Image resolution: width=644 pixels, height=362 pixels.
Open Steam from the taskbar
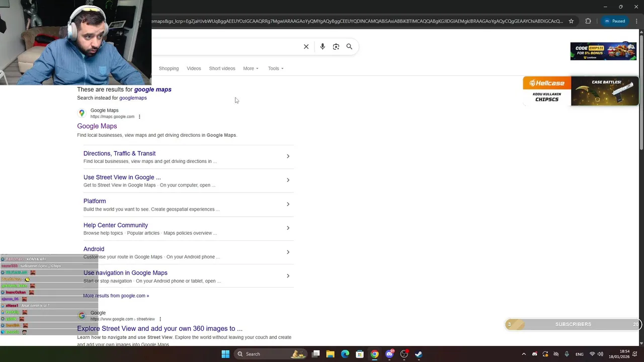tap(419, 354)
